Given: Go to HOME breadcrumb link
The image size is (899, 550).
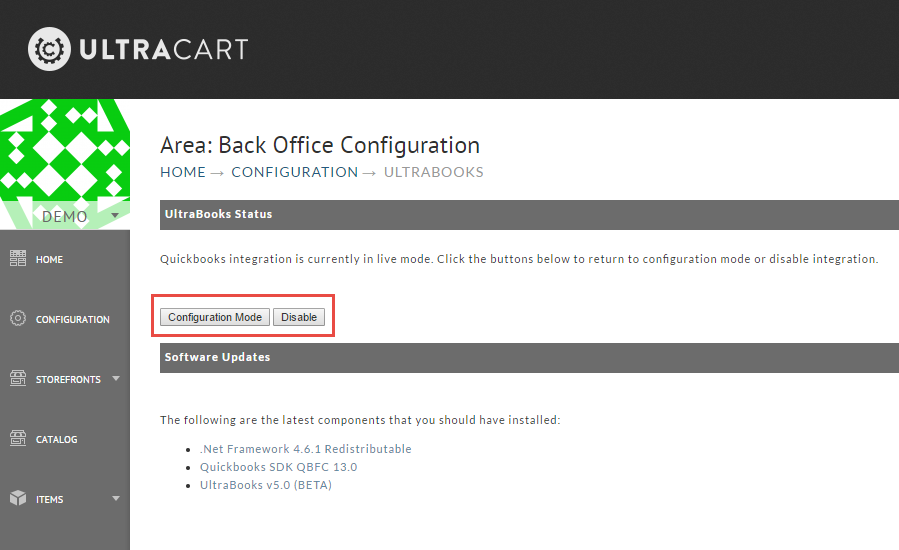Looking at the screenshot, I should [183, 172].
